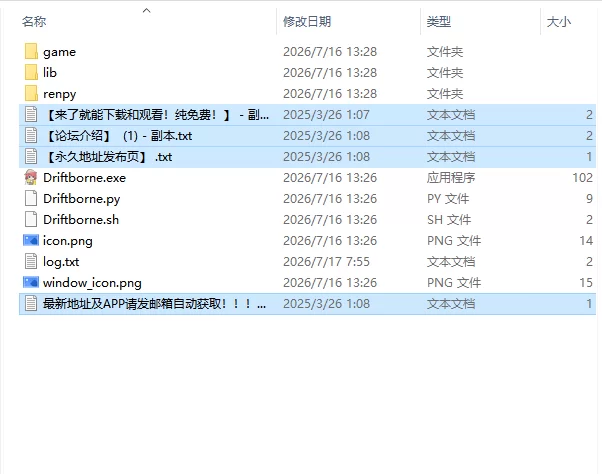Select the file name log.txt
This screenshot has width=602, height=474.
61,262
